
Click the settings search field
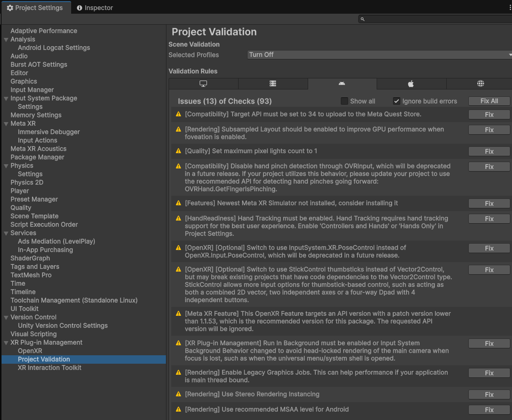coord(435,19)
